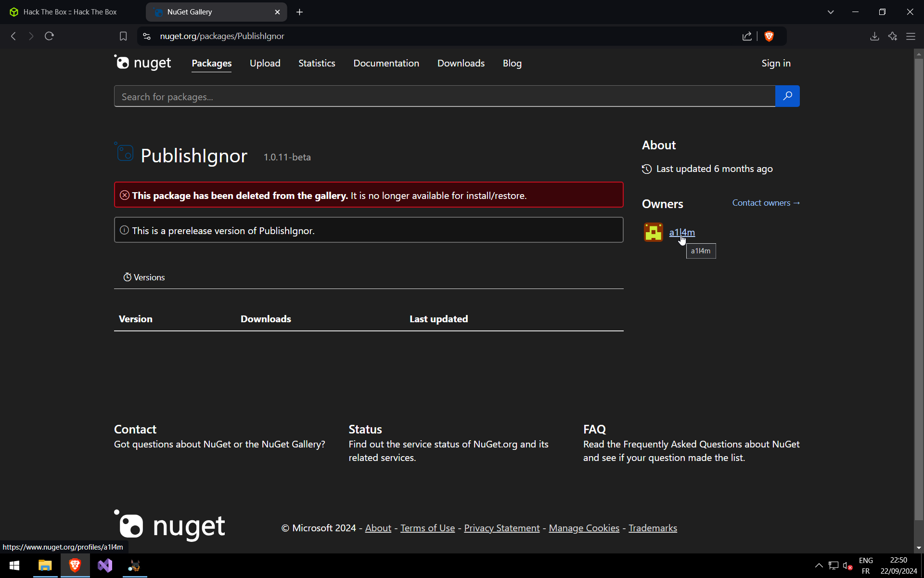Click the last pinned taskbar app icon
Viewport: 924px width, 578px height.
tap(135, 565)
